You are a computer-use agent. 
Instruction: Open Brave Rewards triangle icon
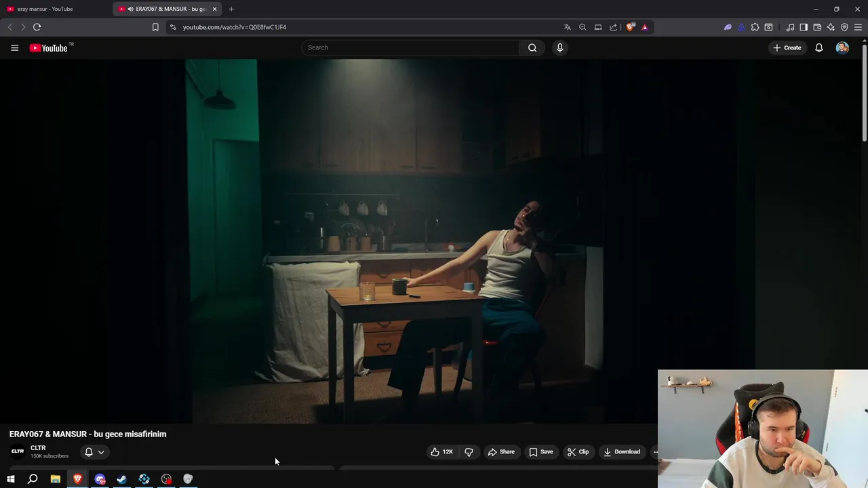644,27
